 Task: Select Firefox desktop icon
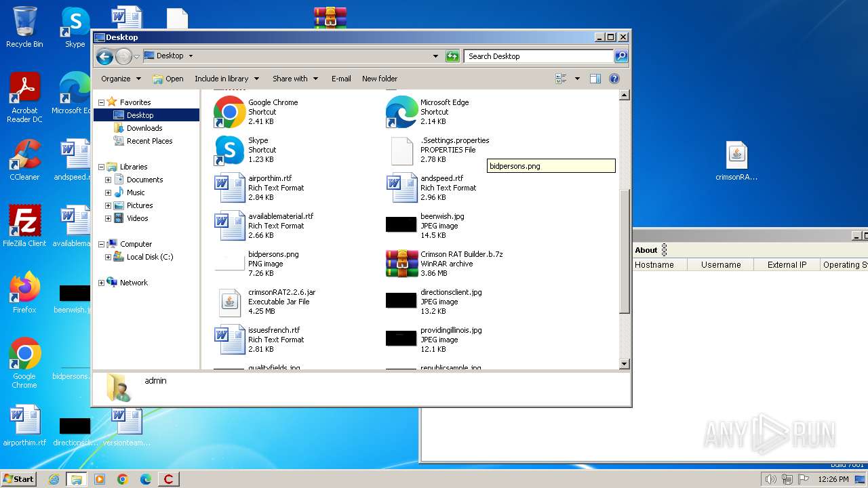[x=24, y=292]
